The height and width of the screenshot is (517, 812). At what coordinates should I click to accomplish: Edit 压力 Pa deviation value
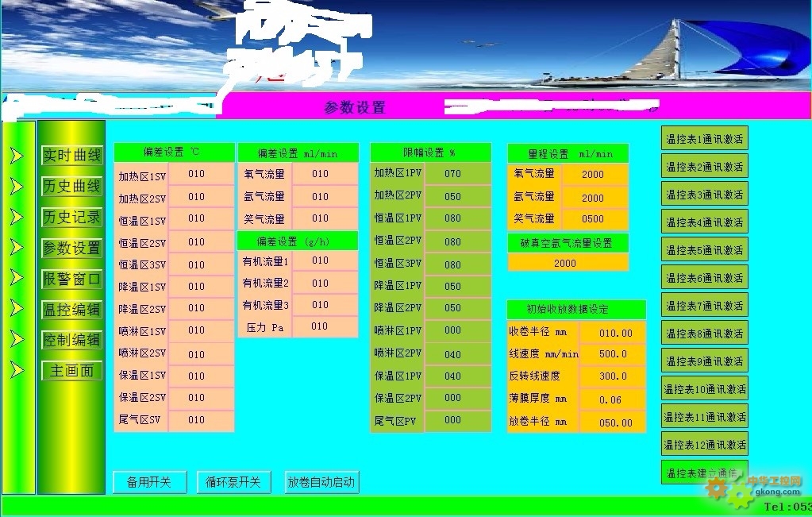(325, 326)
